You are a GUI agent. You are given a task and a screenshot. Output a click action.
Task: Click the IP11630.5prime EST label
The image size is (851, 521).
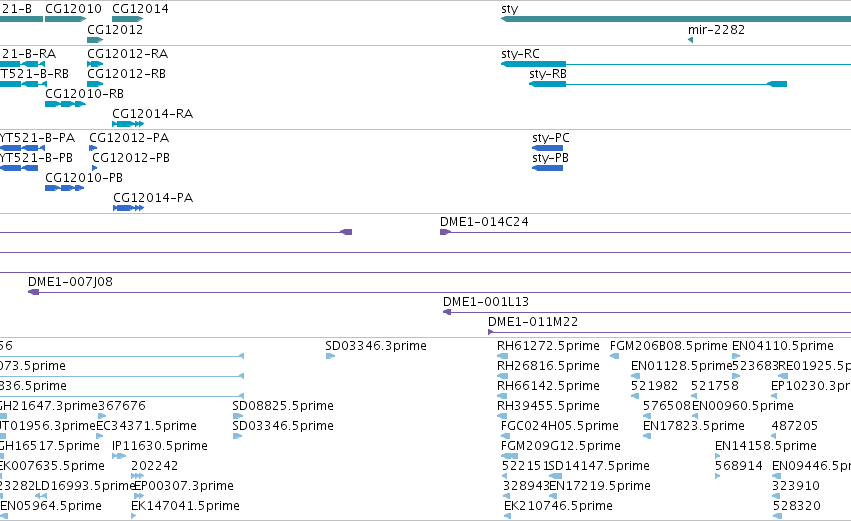coord(160,446)
